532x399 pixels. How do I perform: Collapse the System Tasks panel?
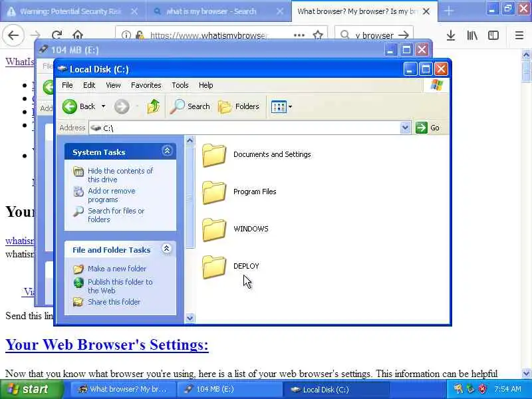click(167, 151)
